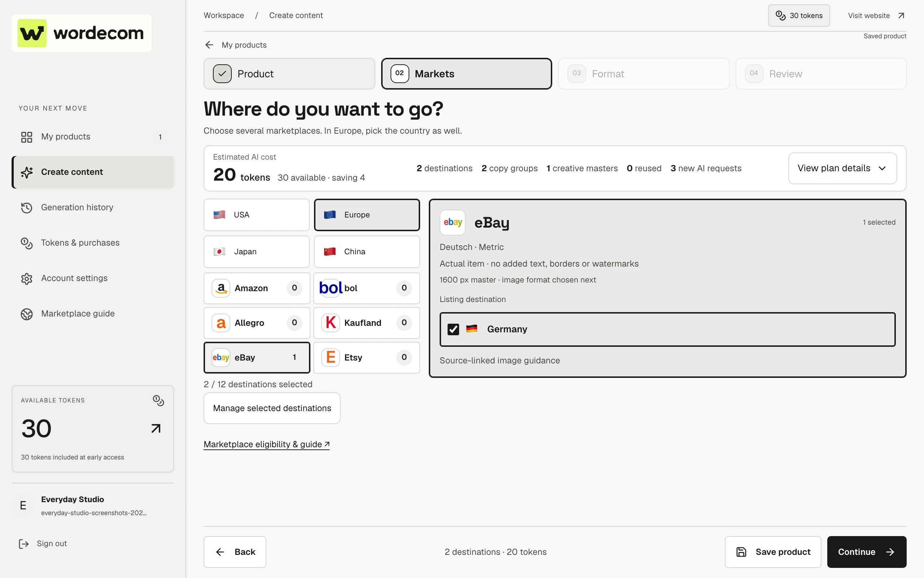Click the 30 tokens button in header
The width and height of the screenshot is (924, 578).
pos(799,16)
